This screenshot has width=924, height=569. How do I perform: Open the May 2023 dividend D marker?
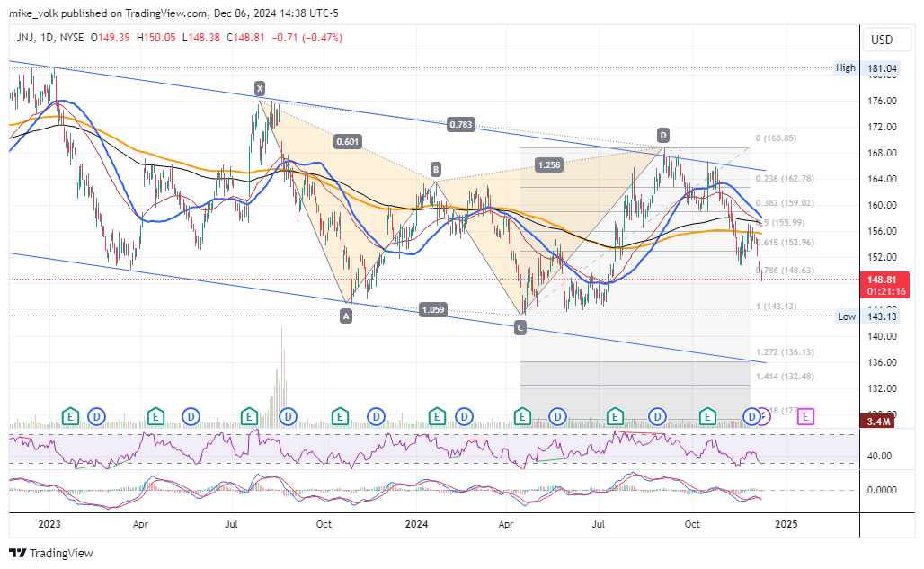[x=191, y=417]
